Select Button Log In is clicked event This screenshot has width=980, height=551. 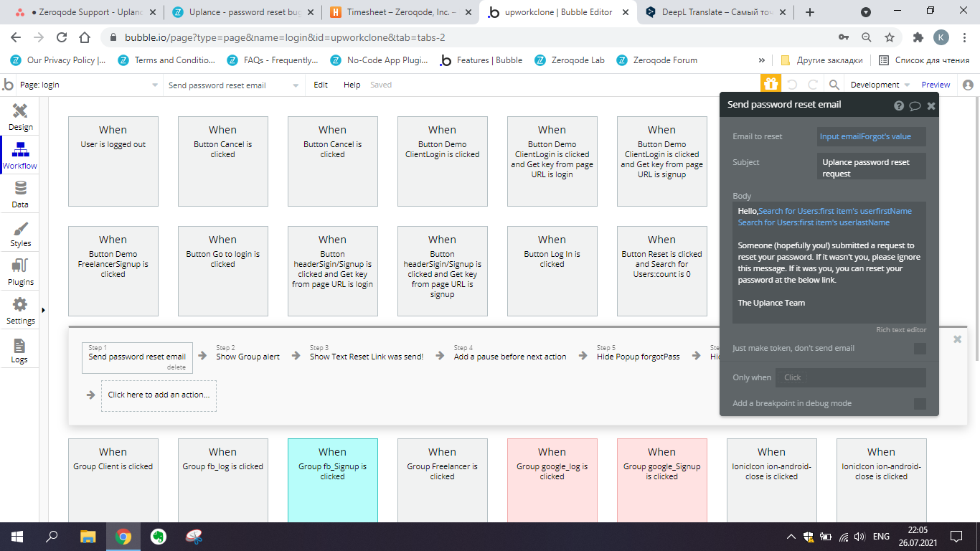click(552, 271)
